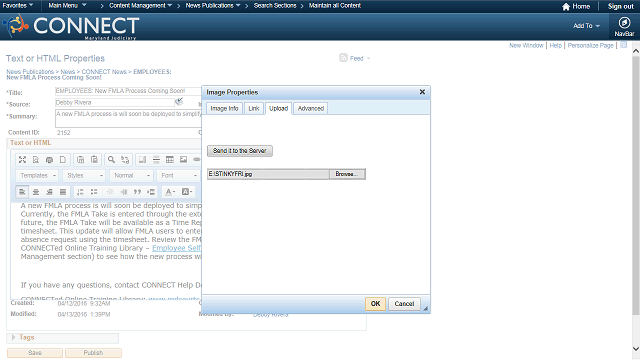
Task: Insert a bulleted list
Action: (x=94, y=192)
